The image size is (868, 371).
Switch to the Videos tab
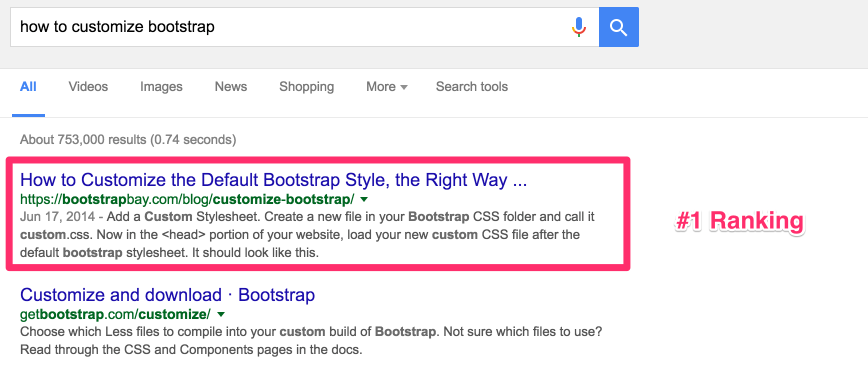click(88, 87)
